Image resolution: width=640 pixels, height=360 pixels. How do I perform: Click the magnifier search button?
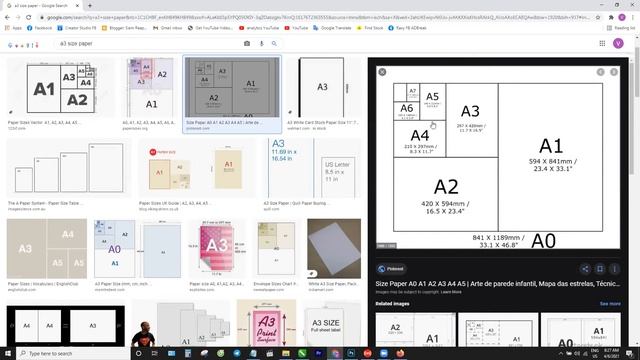point(274,43)
